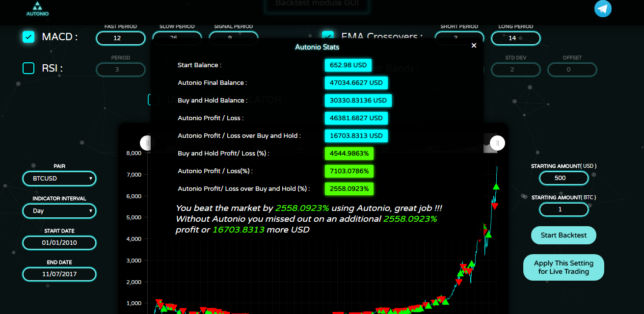Screen dimensions: 644x314
Task: Click the Offset field
Action: click(x=572, y=70)
